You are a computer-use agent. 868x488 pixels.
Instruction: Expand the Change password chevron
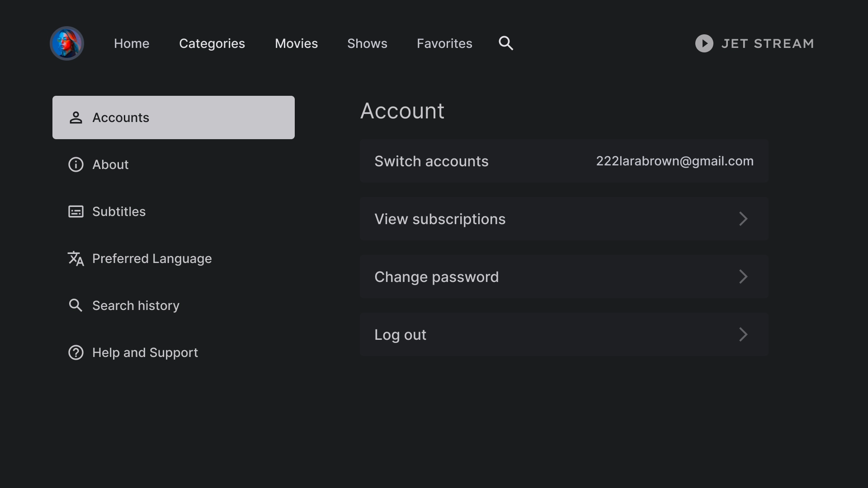742,277
